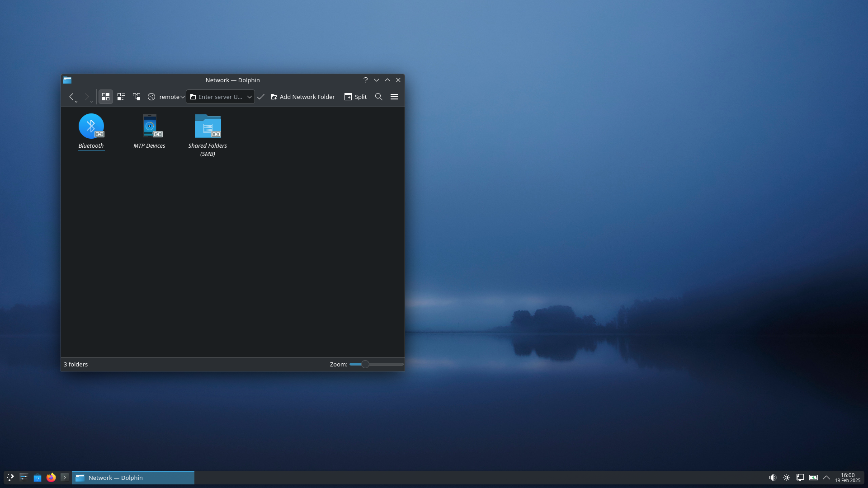Open the volume tray icon
The width and height of the screenshot is (868, 488).
point(773,478)
